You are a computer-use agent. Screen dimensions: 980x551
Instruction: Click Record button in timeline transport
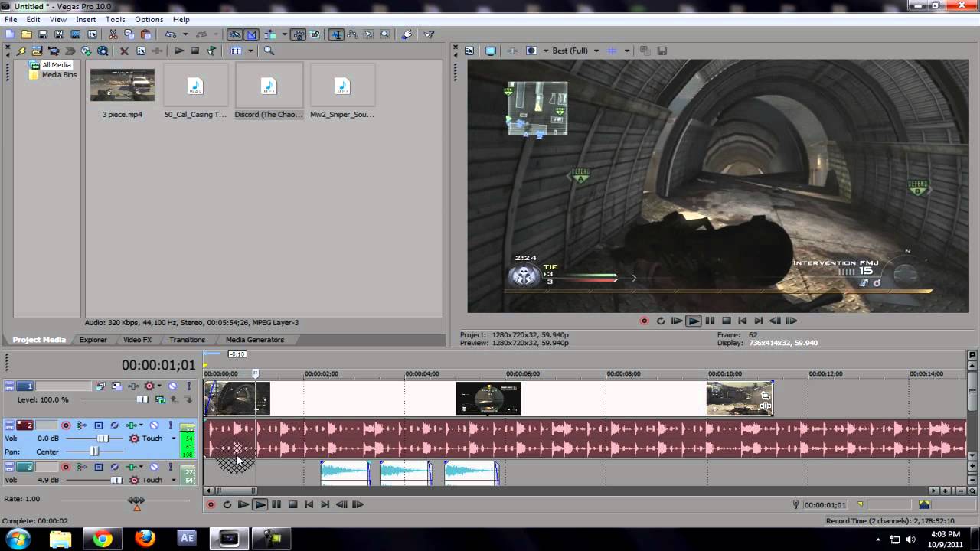[211, 504]
